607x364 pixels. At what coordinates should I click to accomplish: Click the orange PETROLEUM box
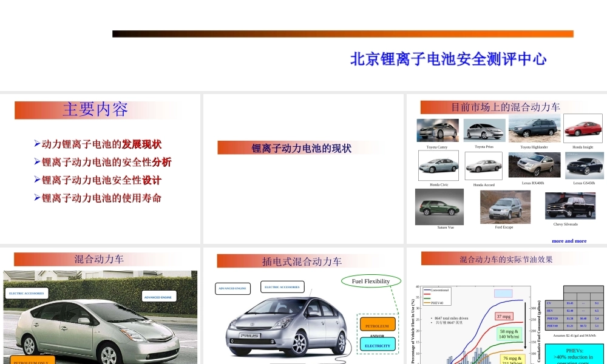coord(378,325)
